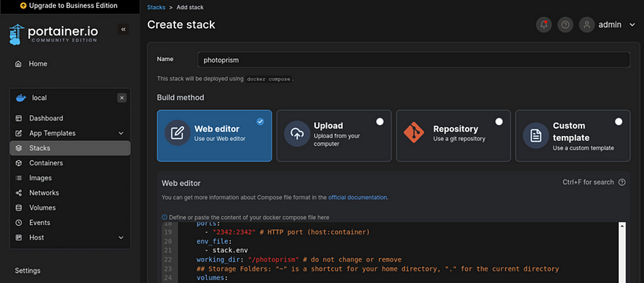Collapse the sidebar with double chevron icon
The image size is (644, 283).
(x=123, y=29)
